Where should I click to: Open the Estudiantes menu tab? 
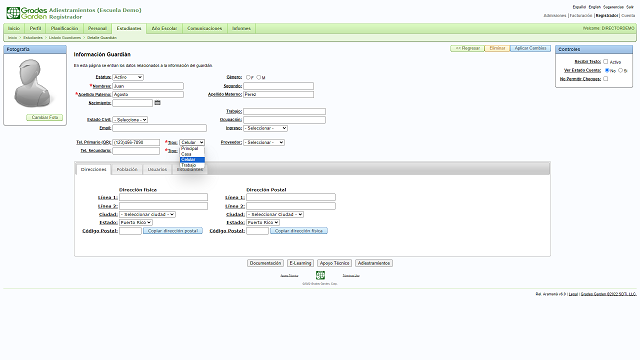[129, 28]
